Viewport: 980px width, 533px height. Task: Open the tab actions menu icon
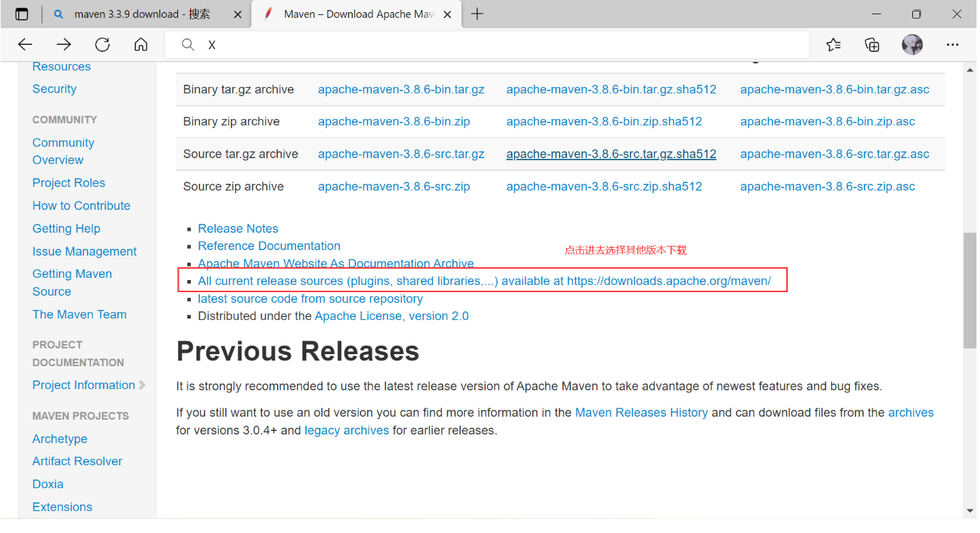(22, 14)
